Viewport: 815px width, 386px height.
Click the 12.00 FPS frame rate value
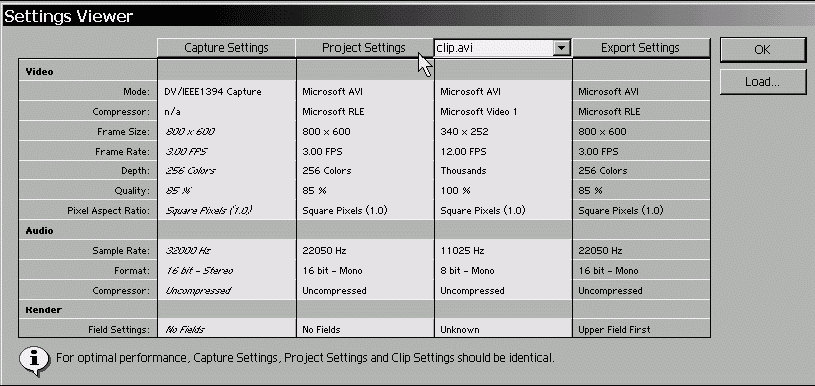click(463, 152)
